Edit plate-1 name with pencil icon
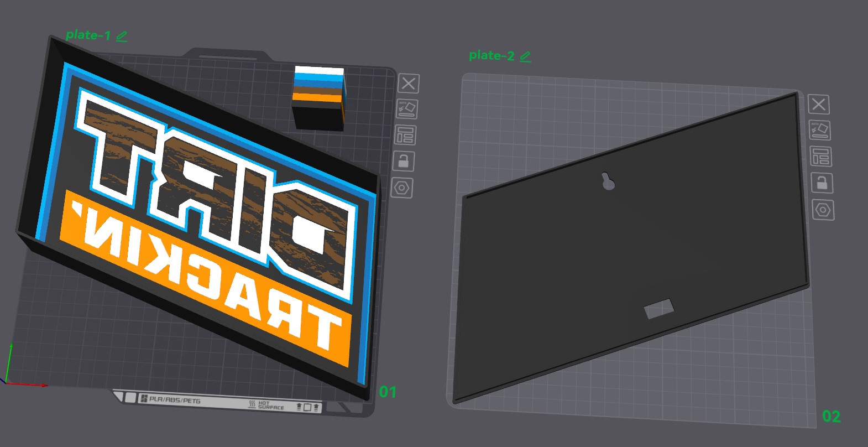Viewport: 868px width, 447px height. (122, 37)
